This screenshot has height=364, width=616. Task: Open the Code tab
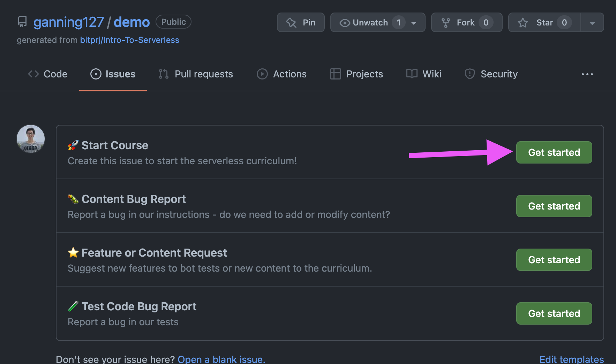pos(48,74)
